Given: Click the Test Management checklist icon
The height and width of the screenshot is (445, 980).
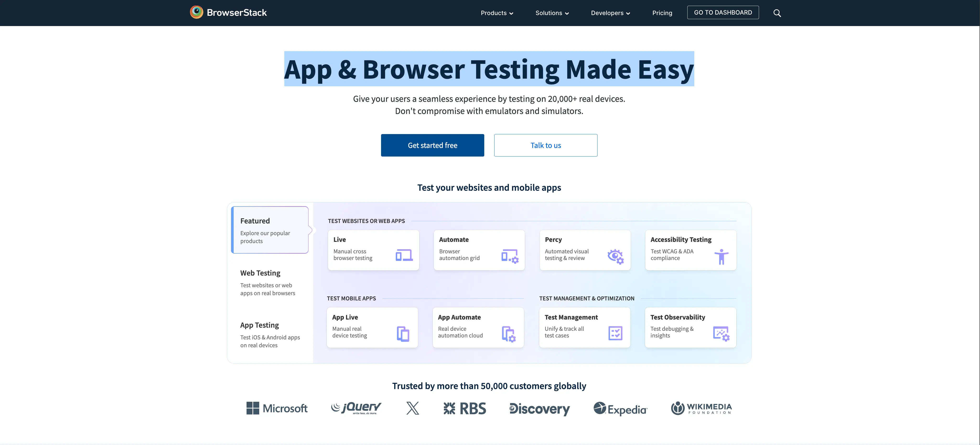Looking at the screenshot, I should (x=615, y=333).
